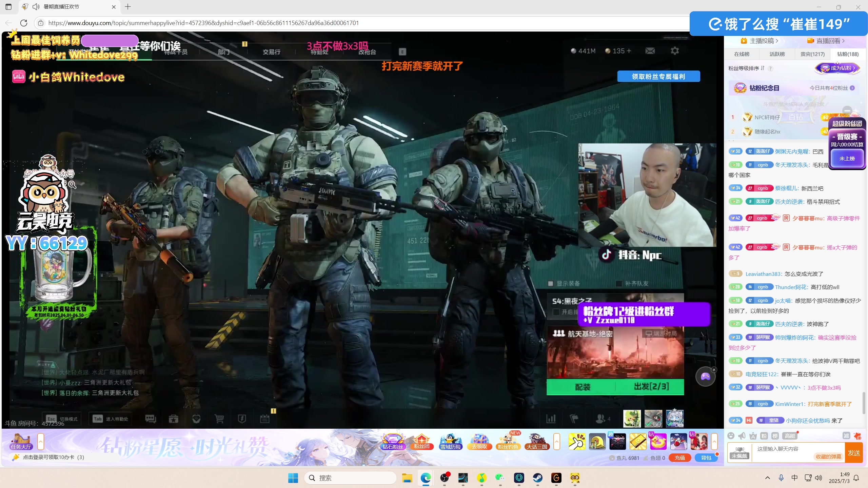The height and width of the screenshot is (488, 868).
Task: Open Steam from the taskbar
Action: coord(537,478)
